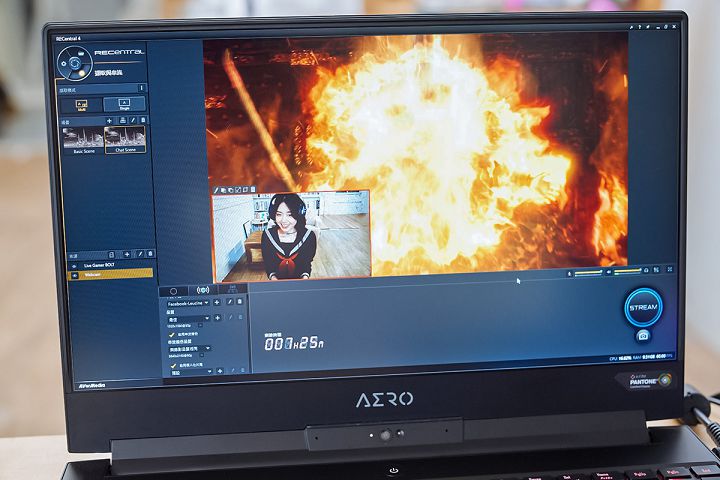Edit the Facebook platform profile

pos(230,302)
